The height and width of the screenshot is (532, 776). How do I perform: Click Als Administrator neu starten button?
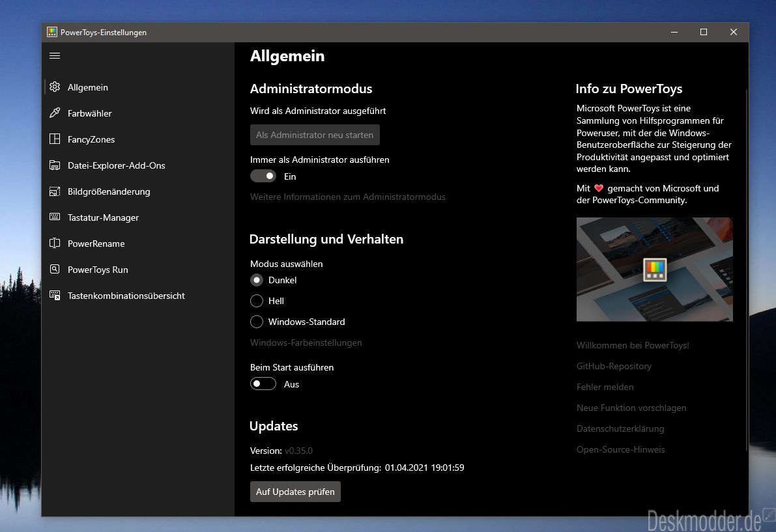315,135
